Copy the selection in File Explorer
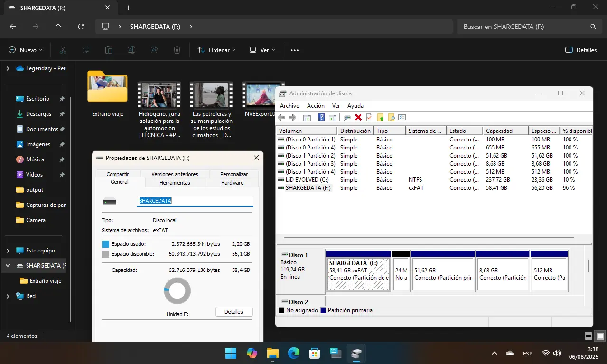Screen dimensions: 607x364 [86, 50]
